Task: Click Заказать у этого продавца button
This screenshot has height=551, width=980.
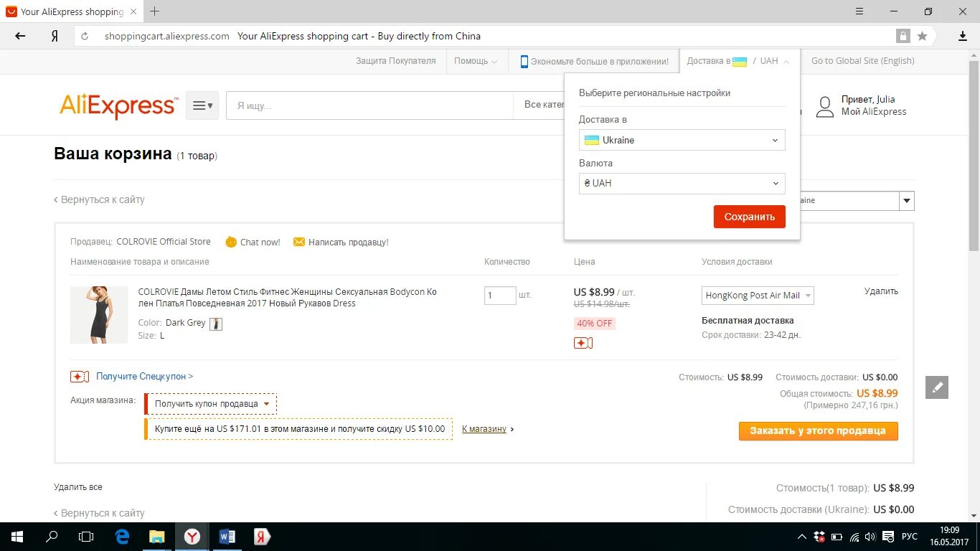Action: (819, 431)
